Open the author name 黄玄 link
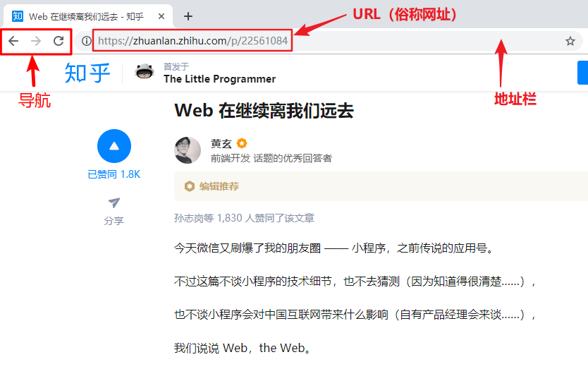Image resolution: width=588 pixels, height=369 pixels. (x=221, y=143)
